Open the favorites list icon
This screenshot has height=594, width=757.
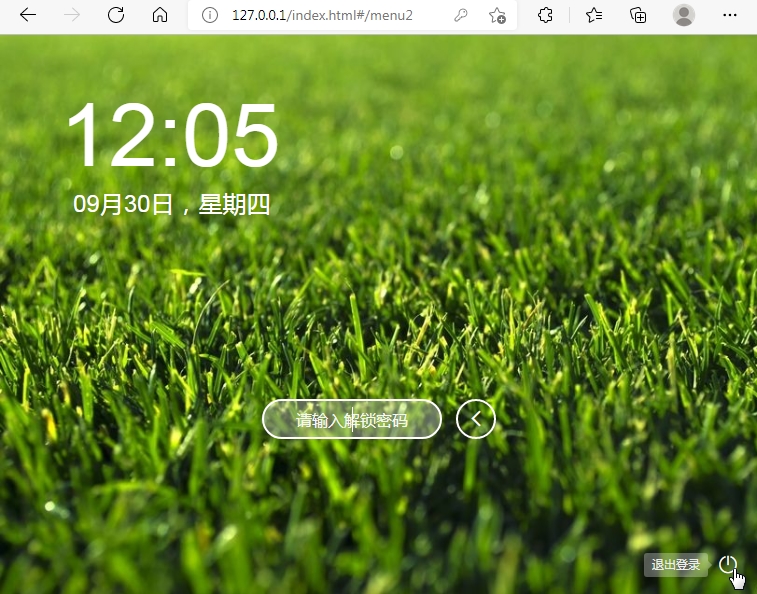click(593, 15)
